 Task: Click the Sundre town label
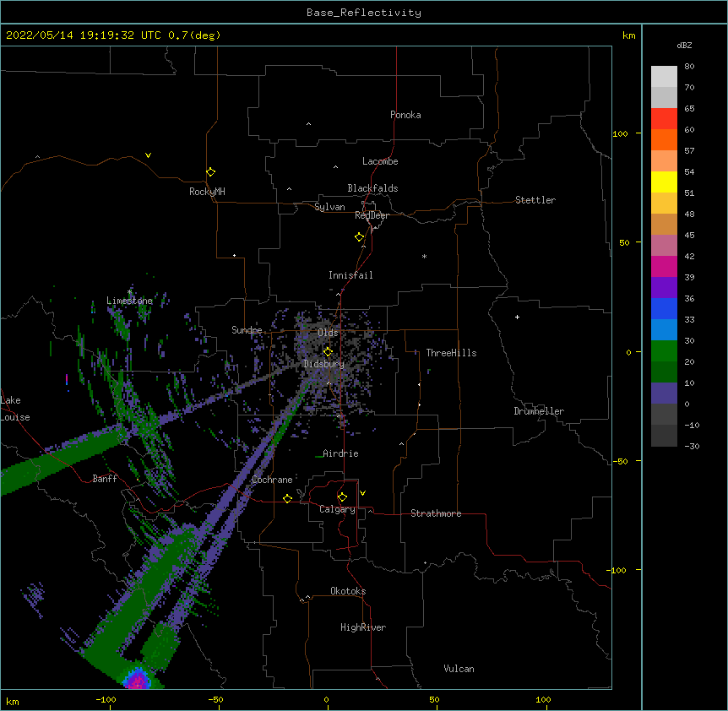pyautogui.click(x=247, y=330)
